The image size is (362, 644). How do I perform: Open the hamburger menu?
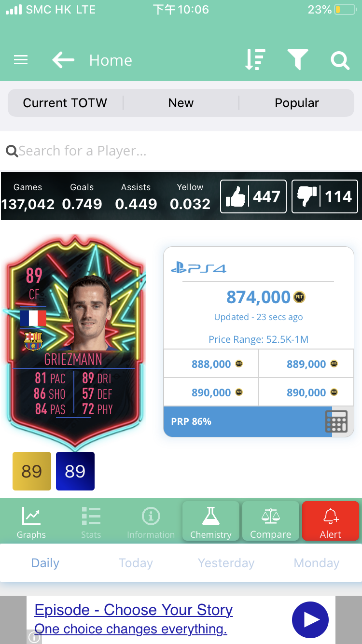pyautogui.click(x=21, y=60)
